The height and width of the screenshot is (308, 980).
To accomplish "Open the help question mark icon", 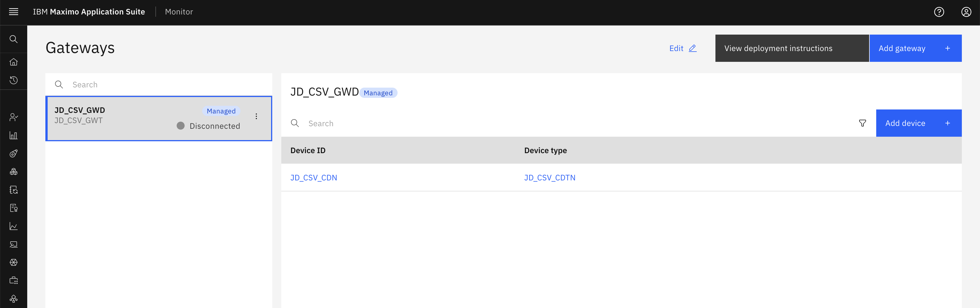I will 939,12.
